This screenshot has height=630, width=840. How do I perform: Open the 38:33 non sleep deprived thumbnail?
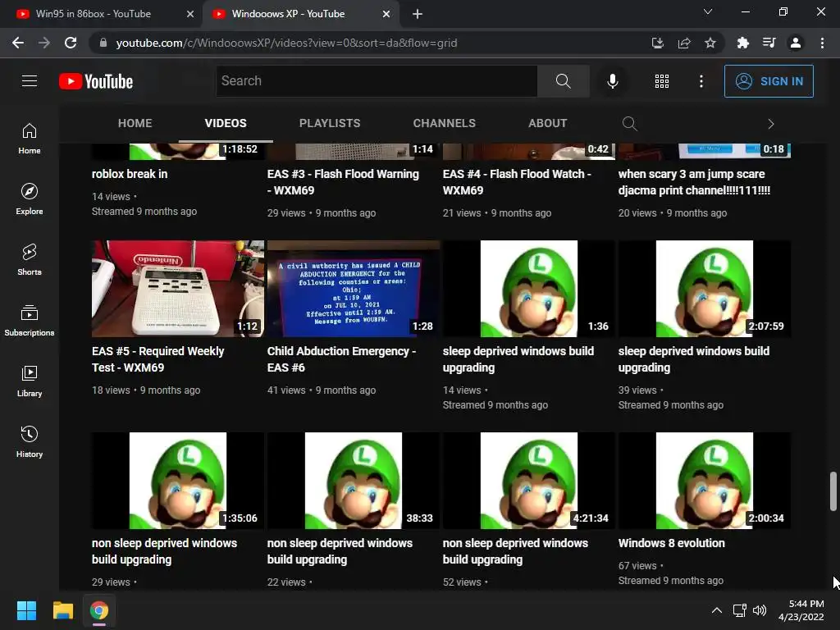point(354,481)
